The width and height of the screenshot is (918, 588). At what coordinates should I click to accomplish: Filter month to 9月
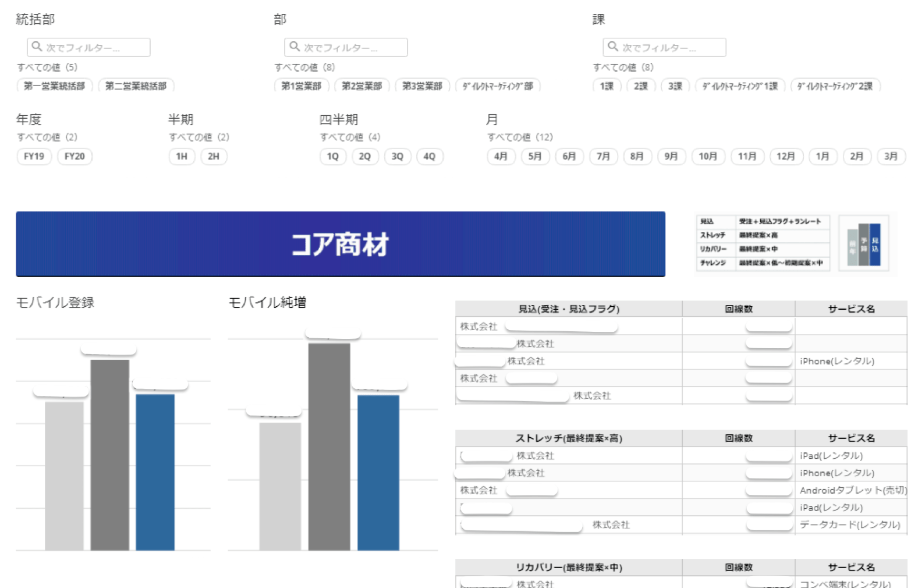pos(671,156)
